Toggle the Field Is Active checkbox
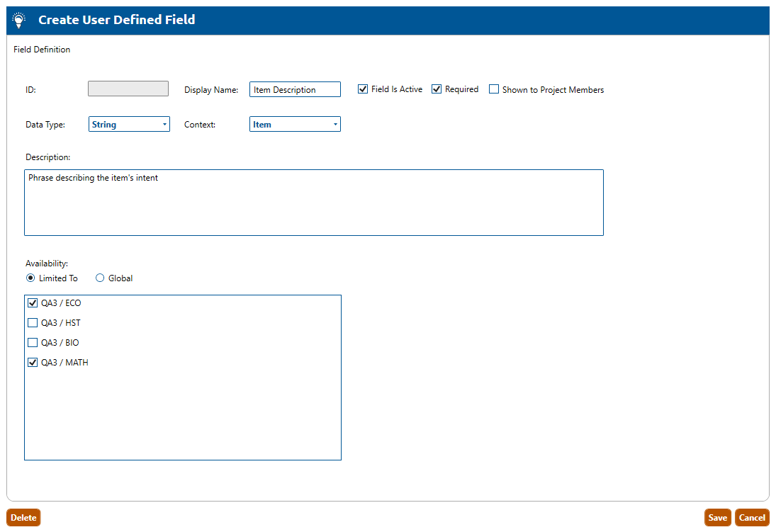776x532 pixels. click(363, 89)
